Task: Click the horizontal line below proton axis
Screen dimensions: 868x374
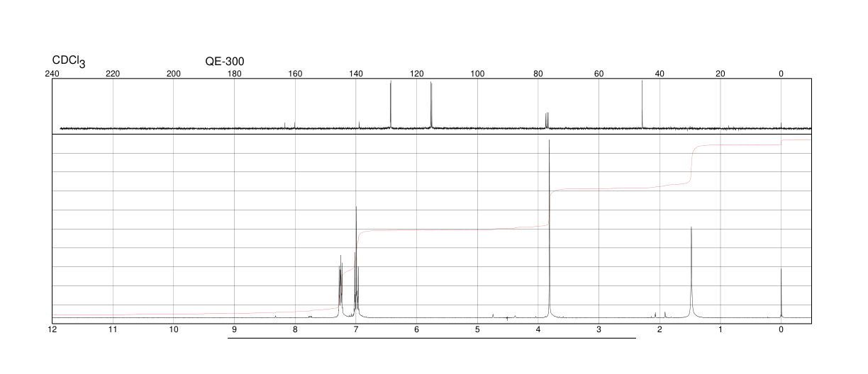Action: (431, 338)
